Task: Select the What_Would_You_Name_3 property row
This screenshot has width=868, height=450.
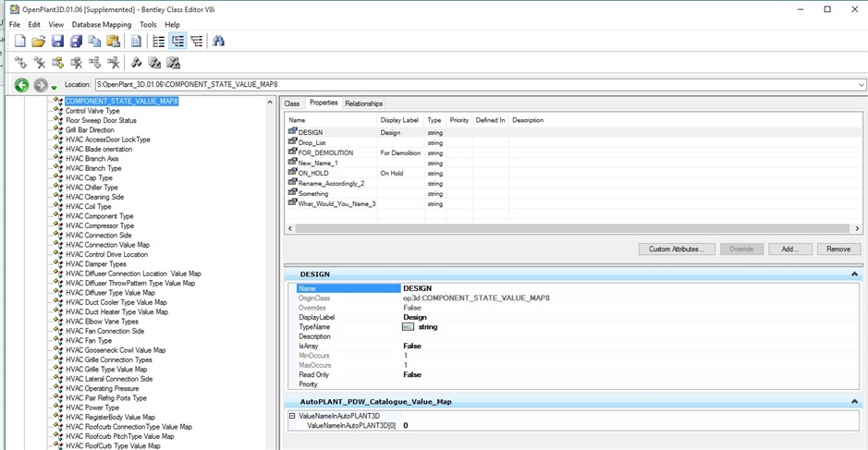Action: point(573,203)
